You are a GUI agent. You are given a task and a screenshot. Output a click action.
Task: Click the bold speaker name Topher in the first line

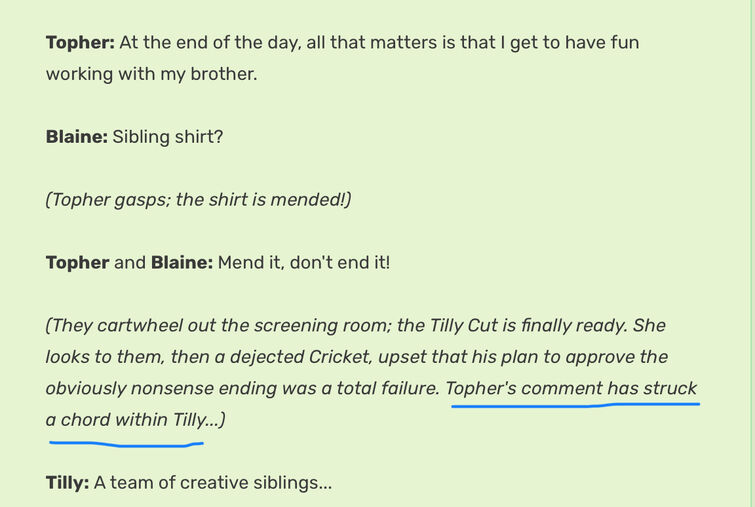coord(80,43)
